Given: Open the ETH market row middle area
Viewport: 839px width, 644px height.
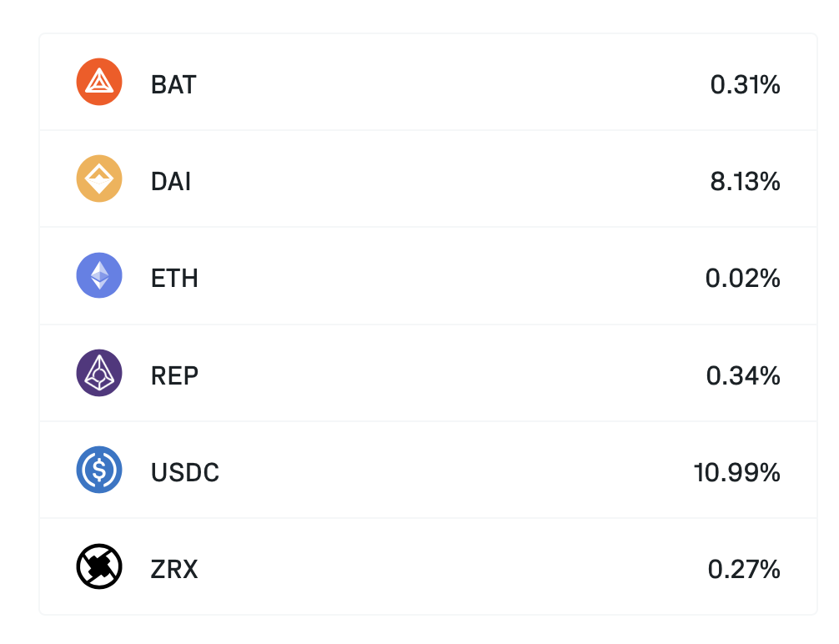Looking at the screenshot, I should pos(428,275).
